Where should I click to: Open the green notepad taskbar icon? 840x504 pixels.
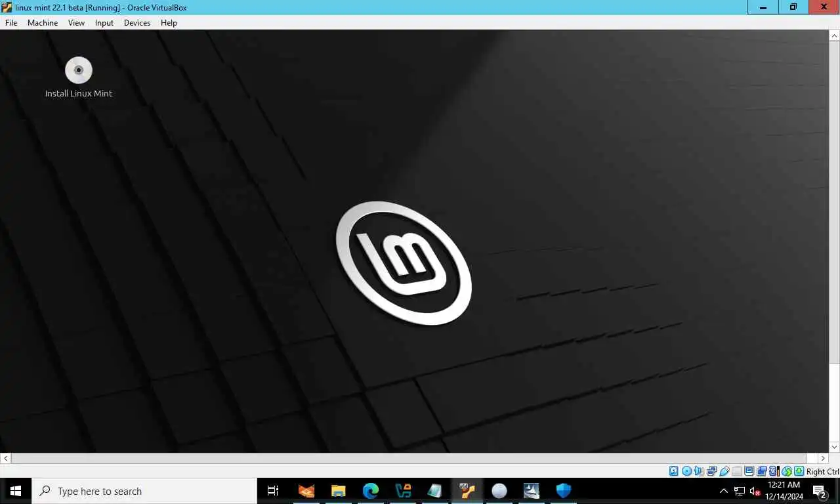[x=435, y=491]
